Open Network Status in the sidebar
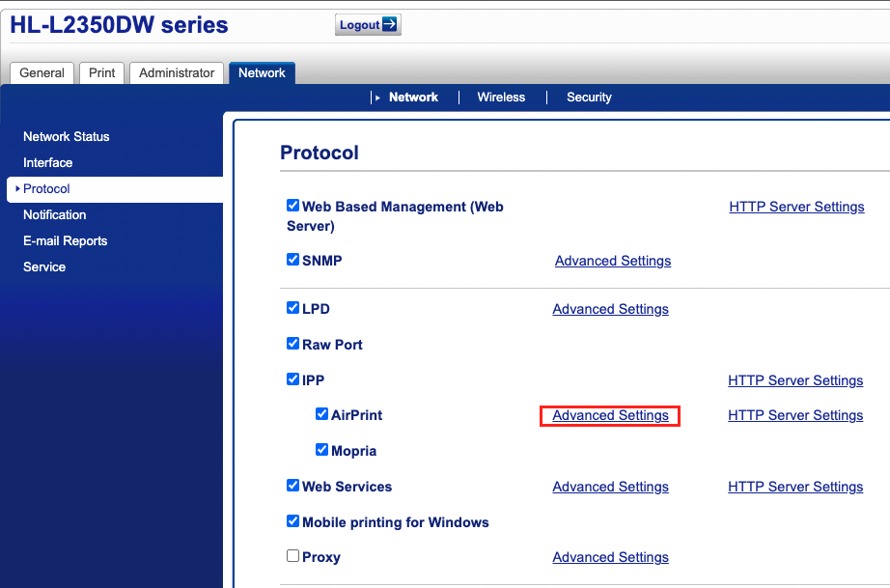 pos(67,137)
